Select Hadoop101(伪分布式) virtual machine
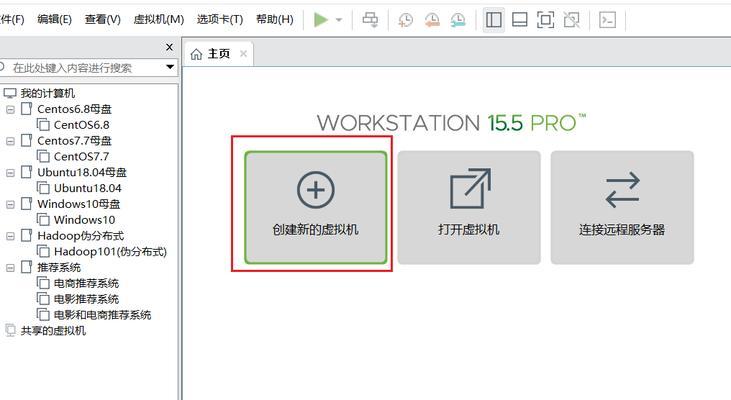Image resolution: width=731 pixels, height=400 pixels. [x=110, y=252]
